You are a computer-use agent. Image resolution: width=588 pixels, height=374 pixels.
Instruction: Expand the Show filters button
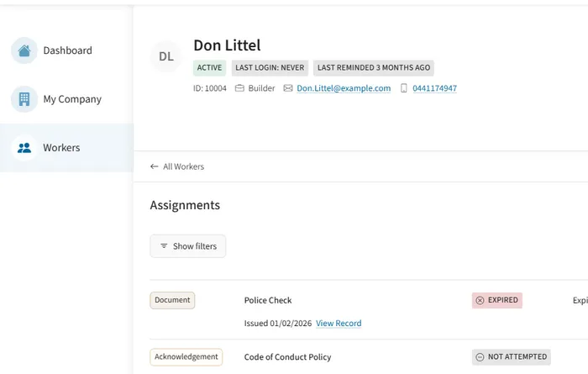188,246
